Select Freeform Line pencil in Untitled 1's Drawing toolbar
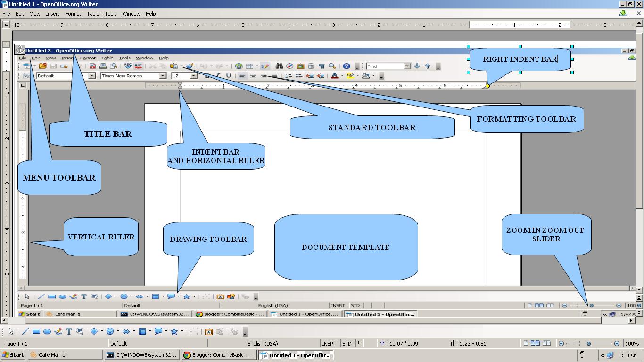Screen dimensions: 644x362 click(x=58, y=331)
